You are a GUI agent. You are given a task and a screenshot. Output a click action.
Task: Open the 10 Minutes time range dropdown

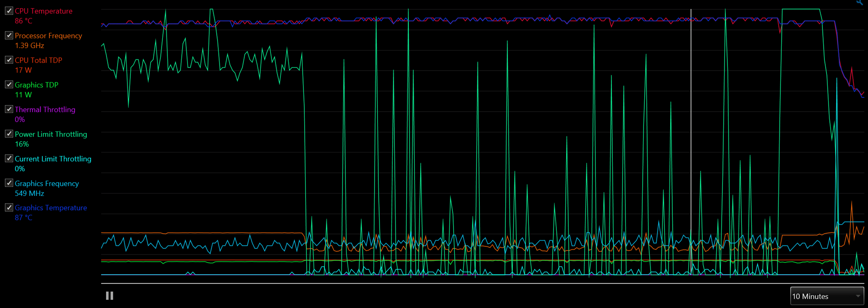point(827,296)
